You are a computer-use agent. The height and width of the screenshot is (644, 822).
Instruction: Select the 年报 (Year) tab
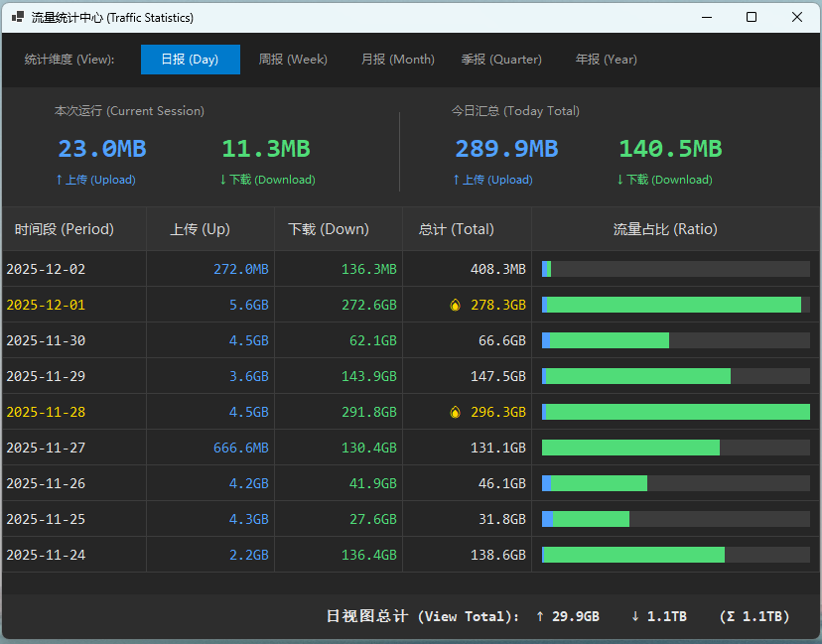tap(606, 60)
